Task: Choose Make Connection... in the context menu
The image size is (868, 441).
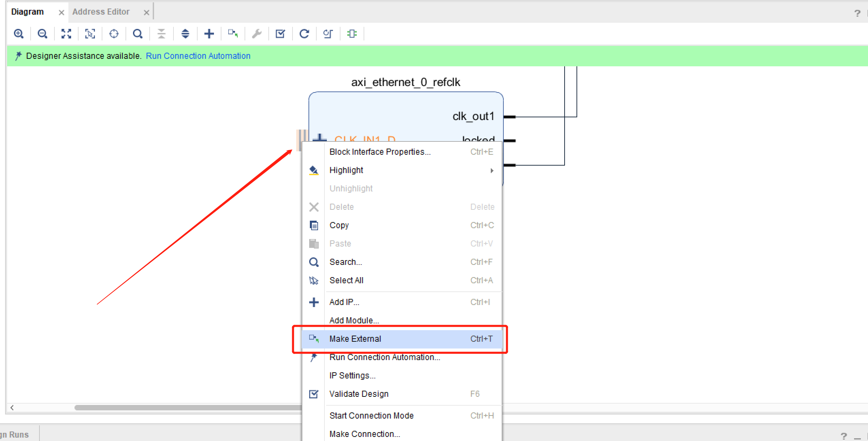Action: [402, 434]
